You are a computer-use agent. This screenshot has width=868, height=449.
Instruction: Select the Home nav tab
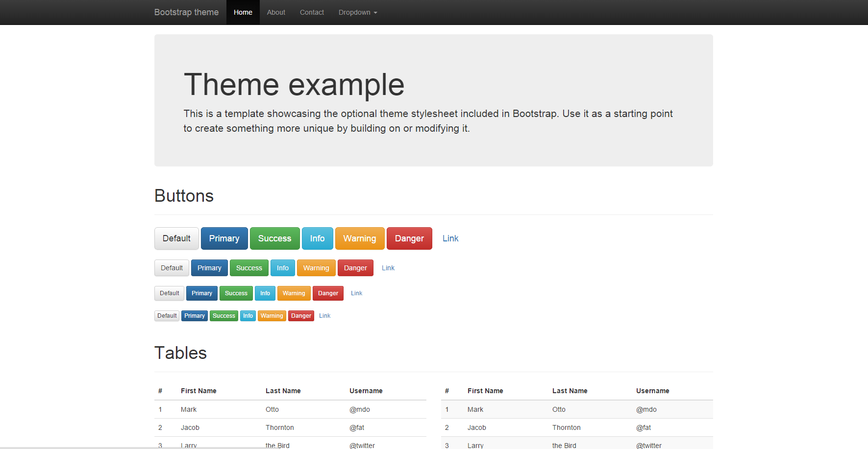coord(243,12)
